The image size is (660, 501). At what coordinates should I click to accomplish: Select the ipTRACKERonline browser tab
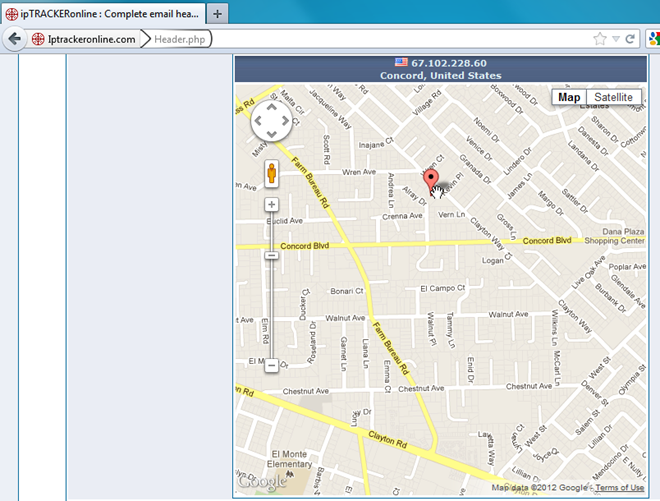click(104, 14)
